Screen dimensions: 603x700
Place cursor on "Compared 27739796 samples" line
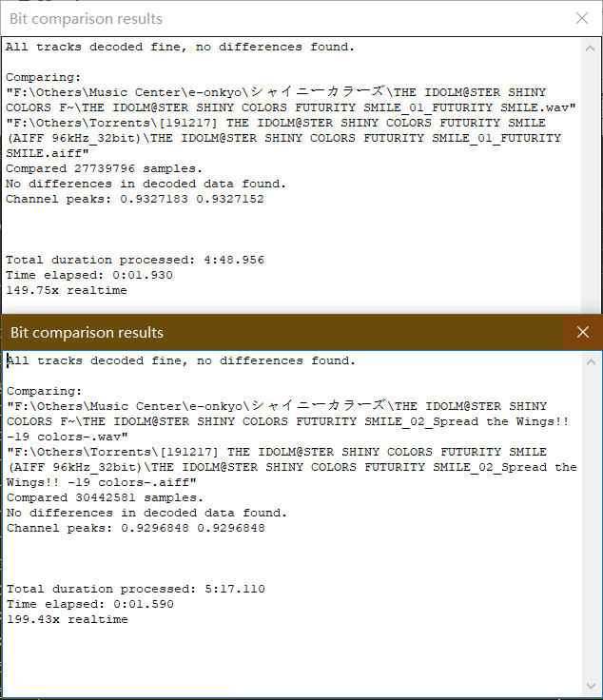point(104,168)
